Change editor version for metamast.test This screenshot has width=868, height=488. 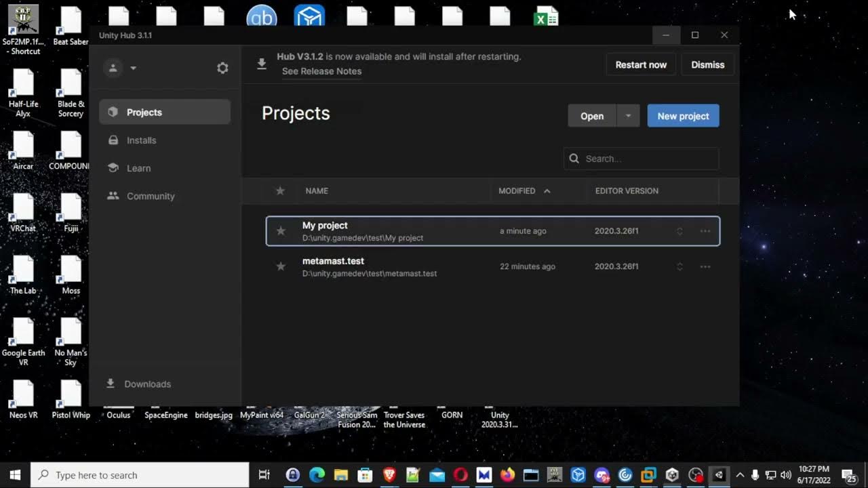click(x=679, y=266)
